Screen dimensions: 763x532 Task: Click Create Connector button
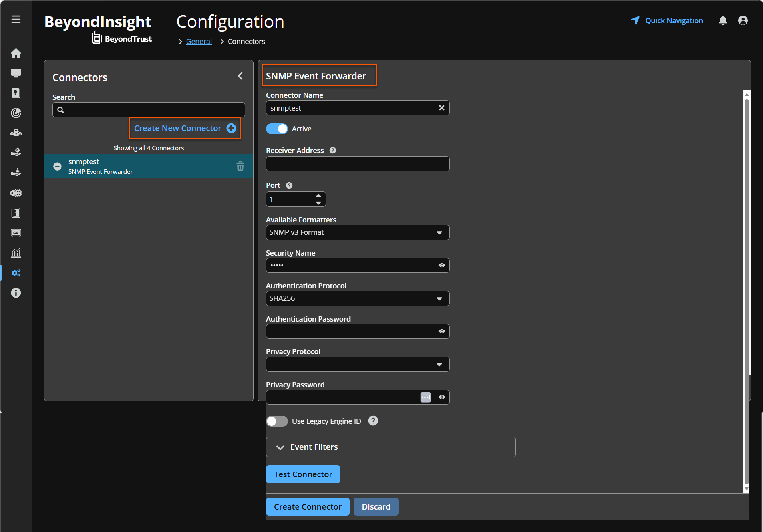click(308, 507)
